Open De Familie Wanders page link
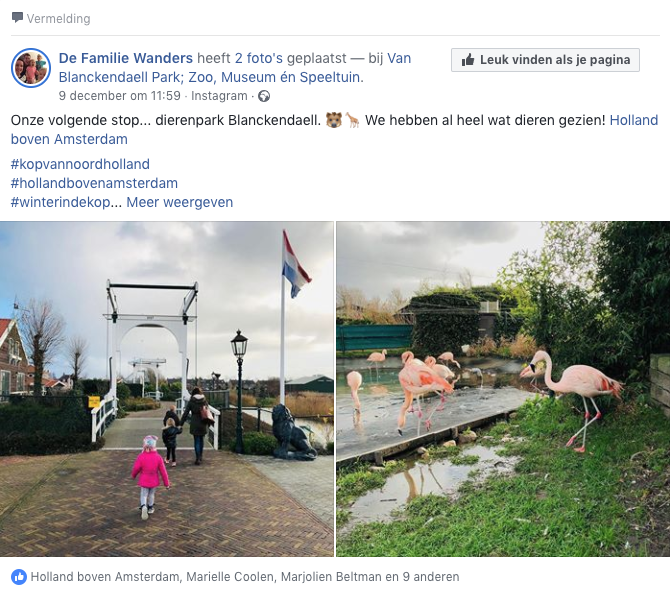Viewport: 671px width, 596px height. tap(126, 58)
